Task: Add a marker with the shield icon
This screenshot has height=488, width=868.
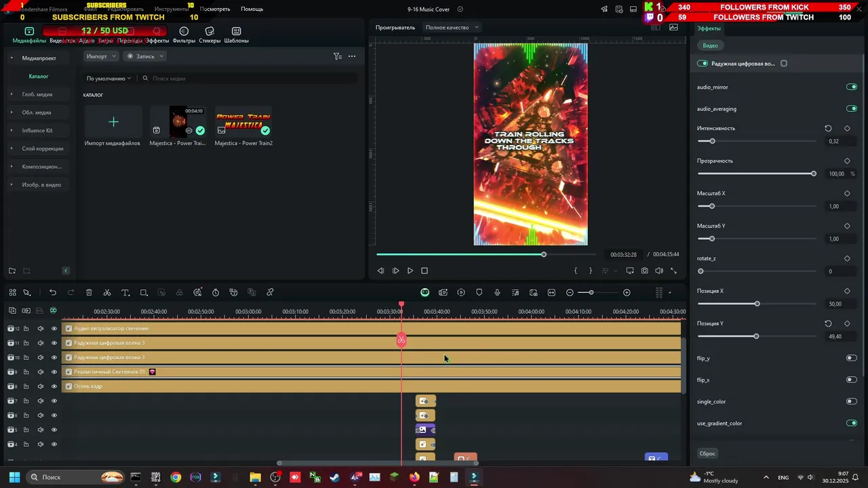Action: pos(479,293)
